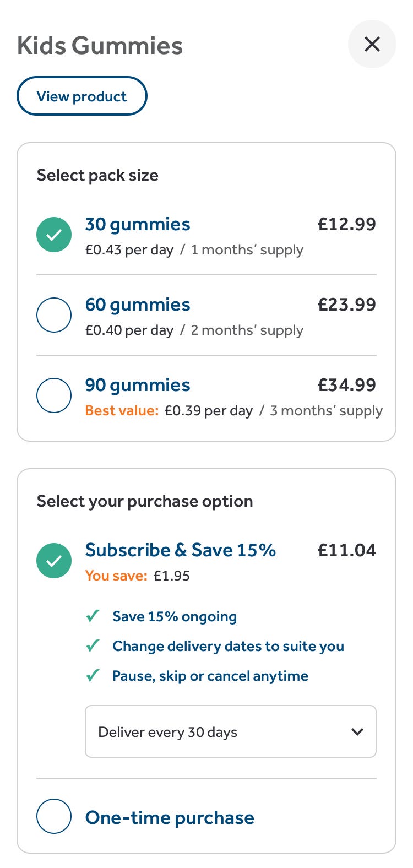Click the Subscribe & Save 15% heading
The height and width of the screenshot is (868, 413).
coord(181,550)
